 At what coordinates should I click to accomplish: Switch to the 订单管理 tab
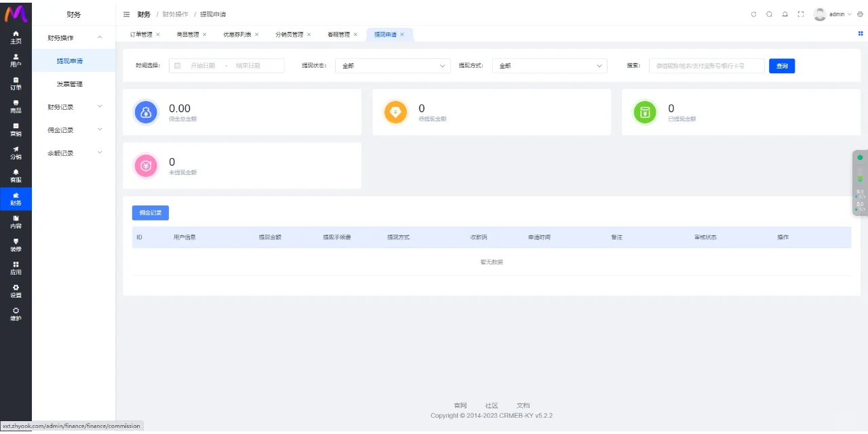pyautogui.click(x=141, y=35)
